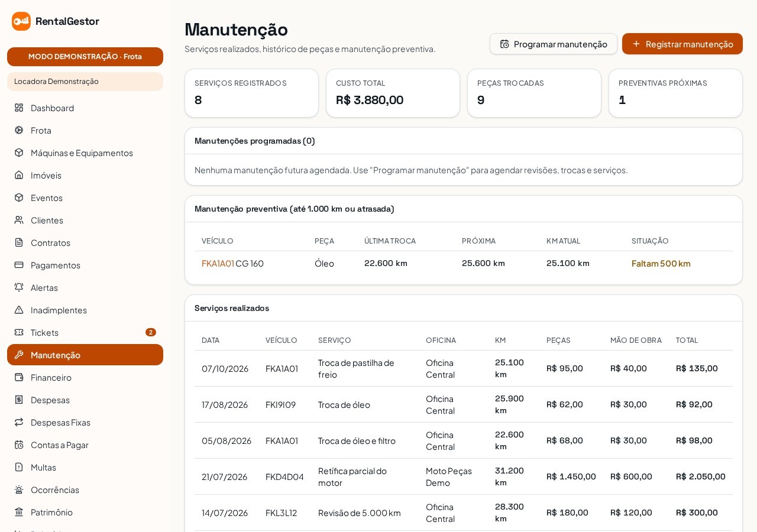This screenshot has width=757, height=532.
Task: Click the Pagamentos card icon
Action: click(x=19, y=265)
